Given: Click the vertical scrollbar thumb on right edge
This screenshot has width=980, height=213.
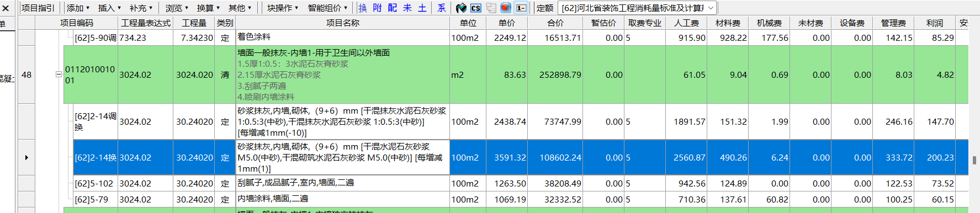Looking at the screenshot, I should point(974,161).
